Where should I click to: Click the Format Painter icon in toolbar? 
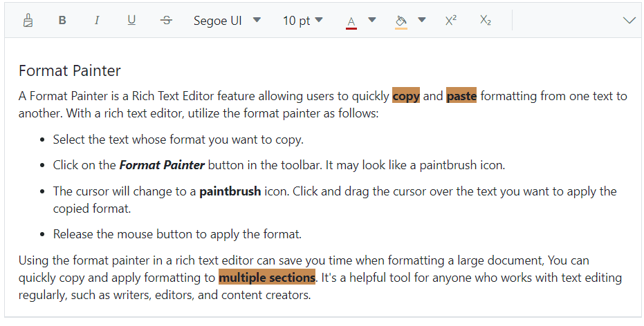(x=28, y=21)
